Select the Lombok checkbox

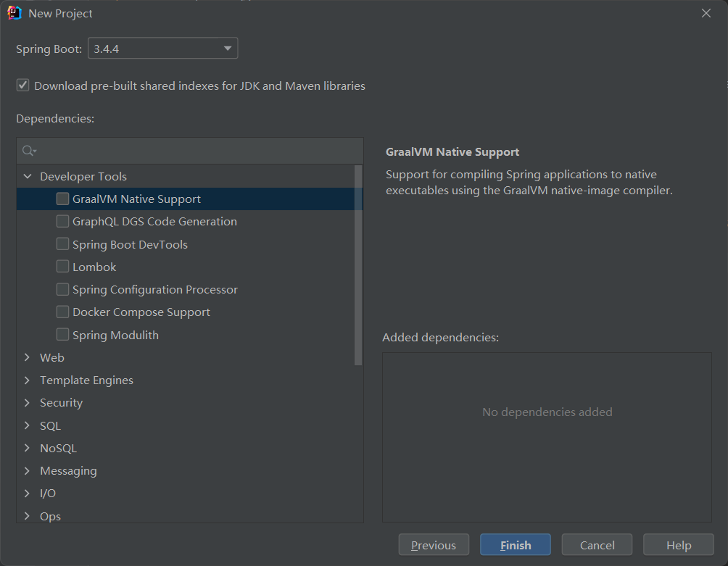click(62, 266)
